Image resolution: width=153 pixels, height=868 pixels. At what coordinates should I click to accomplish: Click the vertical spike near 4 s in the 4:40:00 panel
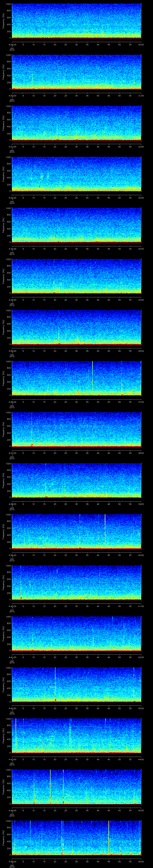21,582
